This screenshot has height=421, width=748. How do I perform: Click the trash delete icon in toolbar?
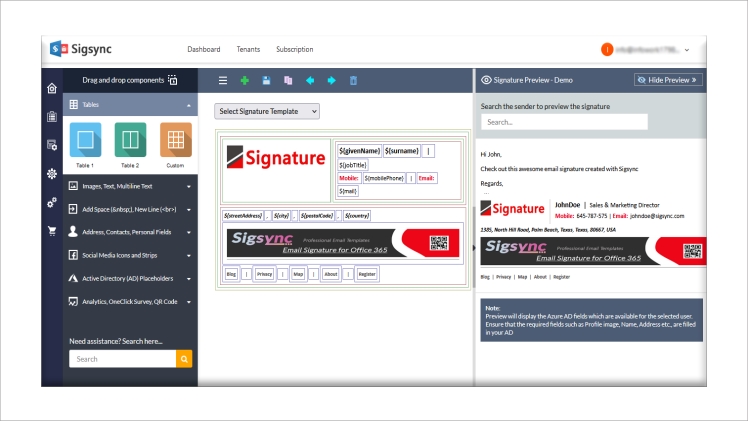(x=353, y=81)
